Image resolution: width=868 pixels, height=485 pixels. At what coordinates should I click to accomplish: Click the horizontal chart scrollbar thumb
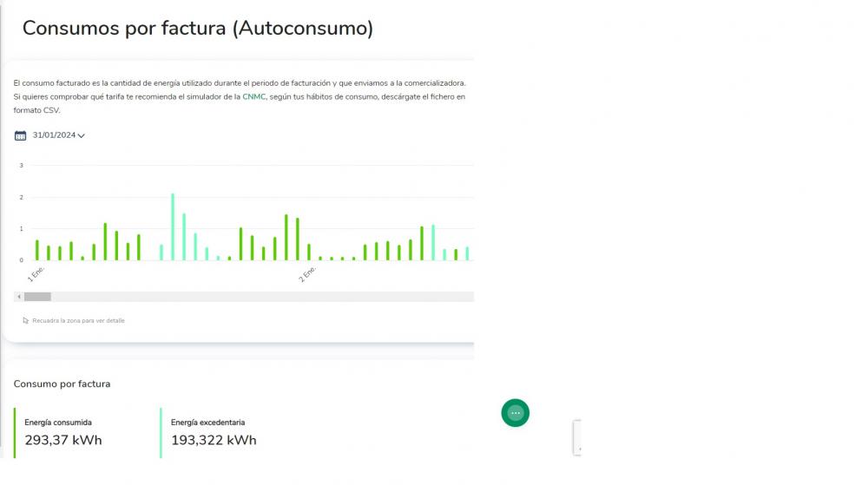(x=37, y=297)
